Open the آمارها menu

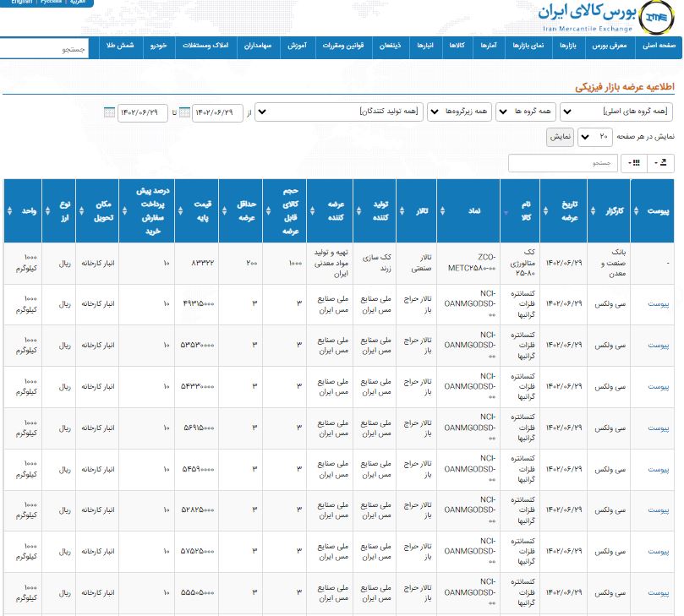click(489, 46)
